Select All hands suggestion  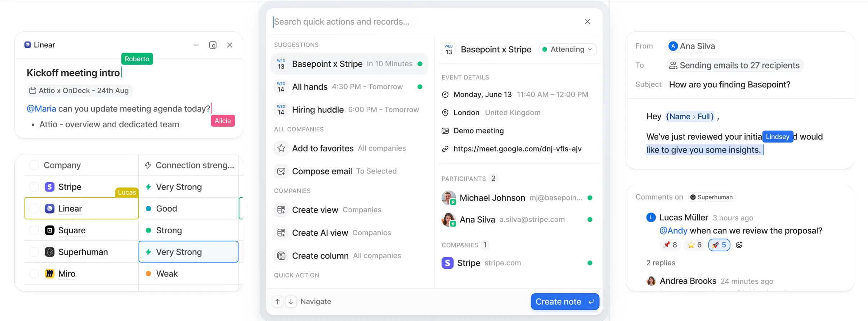pos(349,87)
